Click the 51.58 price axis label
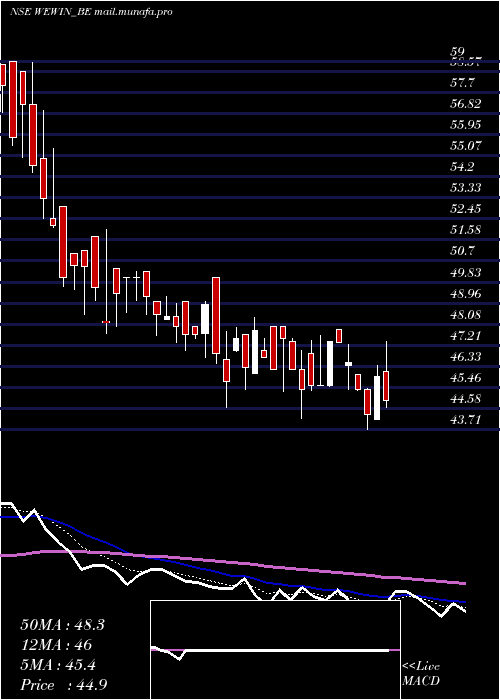This screenshot has width=500, height=700. (466, 230)
